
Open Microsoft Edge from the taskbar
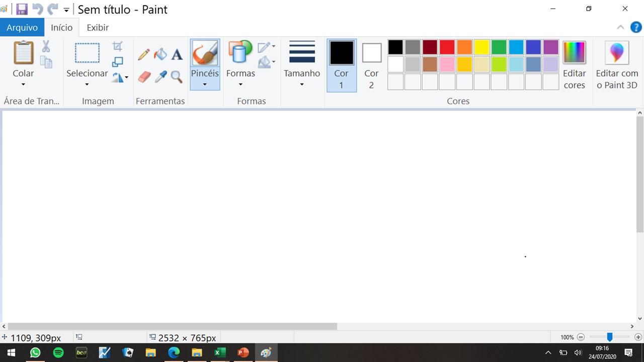pos(174,352)
